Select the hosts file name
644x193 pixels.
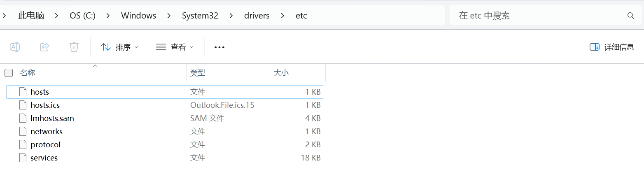click(40, 92)
